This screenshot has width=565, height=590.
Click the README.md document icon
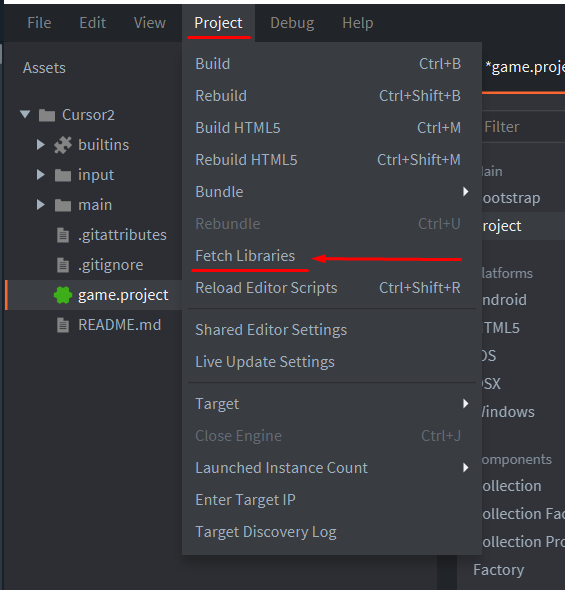tap(63, 325)
